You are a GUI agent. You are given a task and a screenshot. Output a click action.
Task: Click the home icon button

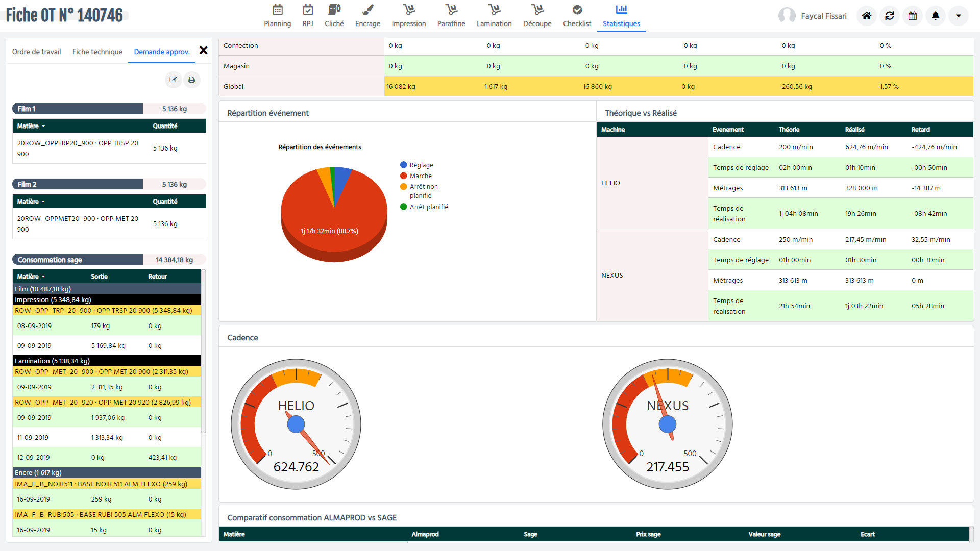(x=867, y=16)
